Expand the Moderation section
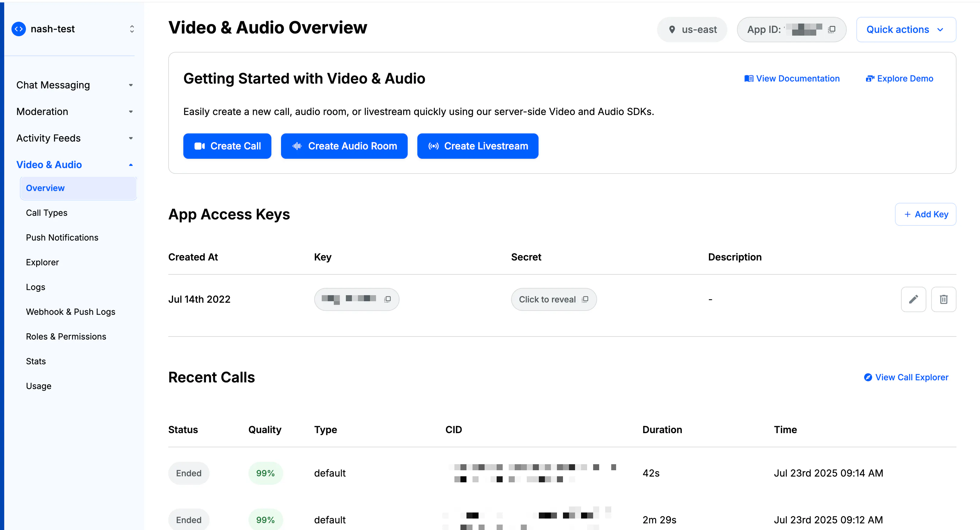Viewport: 980px width, 530px height. (131, 112)
